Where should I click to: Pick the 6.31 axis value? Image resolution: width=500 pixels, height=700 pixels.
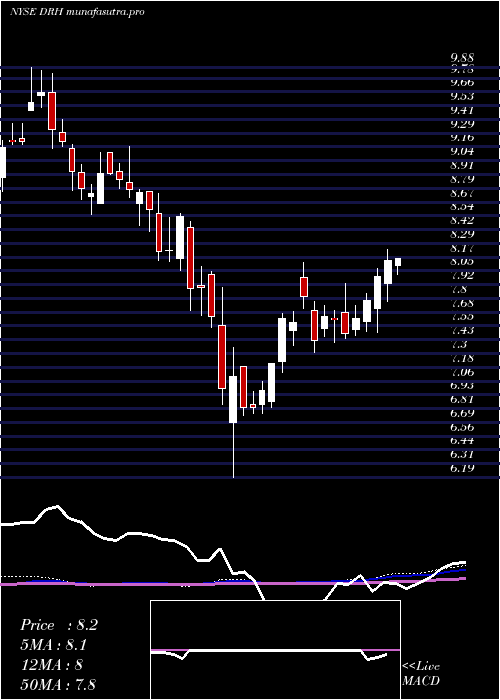(462, 454)
